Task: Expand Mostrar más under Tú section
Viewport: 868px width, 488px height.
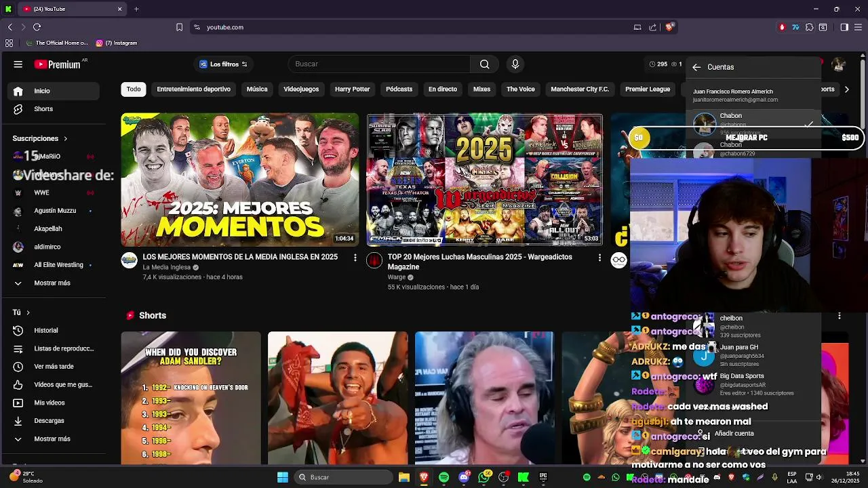Action: pos(53,439)
